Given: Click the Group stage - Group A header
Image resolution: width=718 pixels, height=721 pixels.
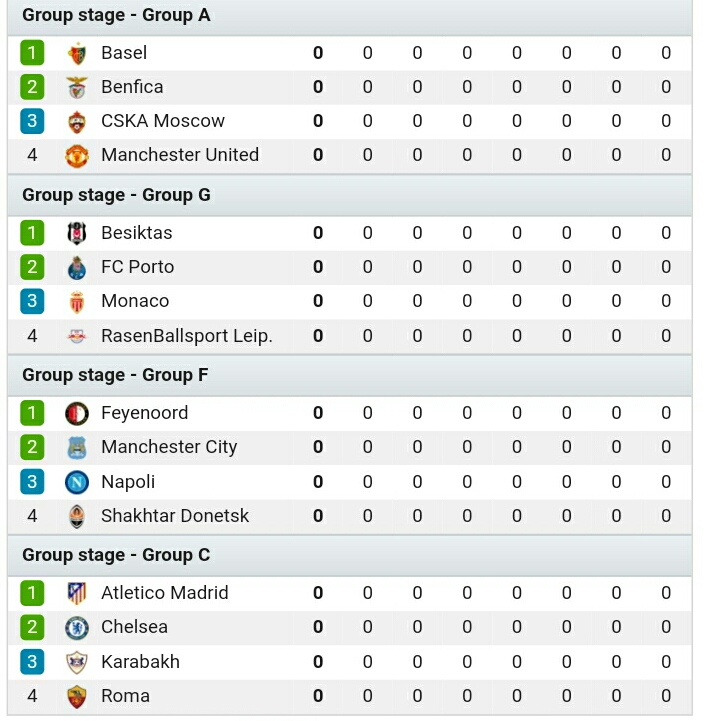Looking at the screenshot, I should [116, 15].
